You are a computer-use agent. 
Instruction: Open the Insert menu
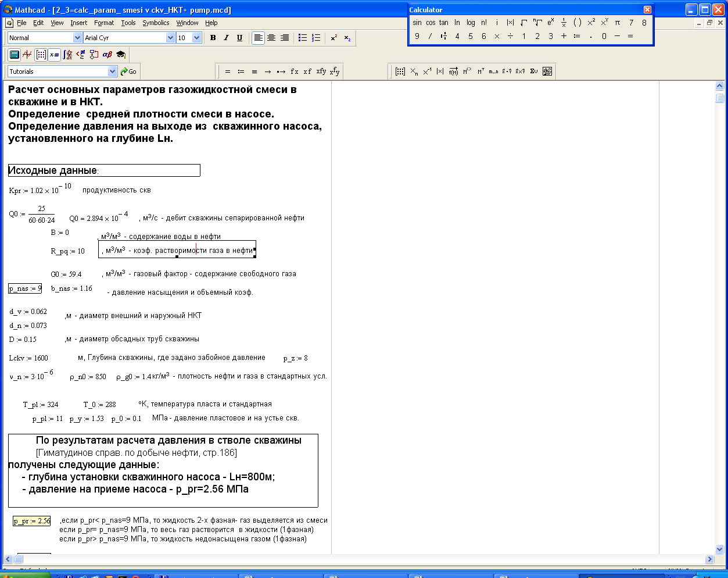click(x=79, y=23)
